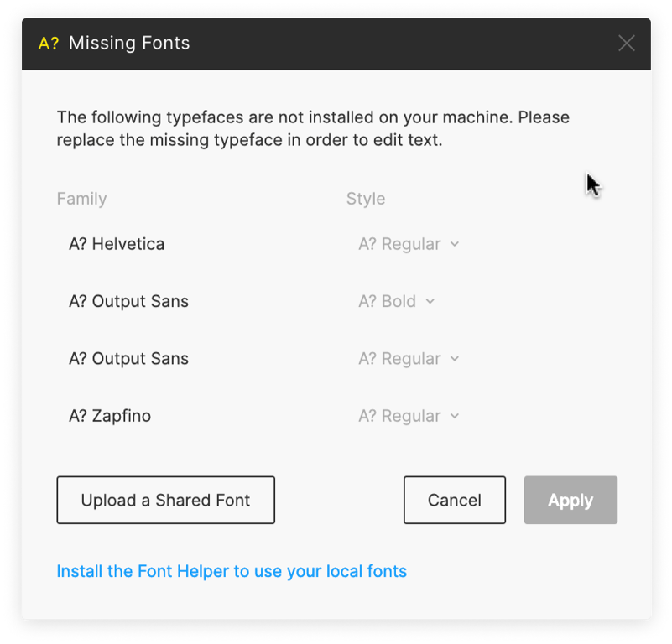The image size is (672, 644).
Task: Select the Output Sans family in the Bold row
Action: point(140,302)
